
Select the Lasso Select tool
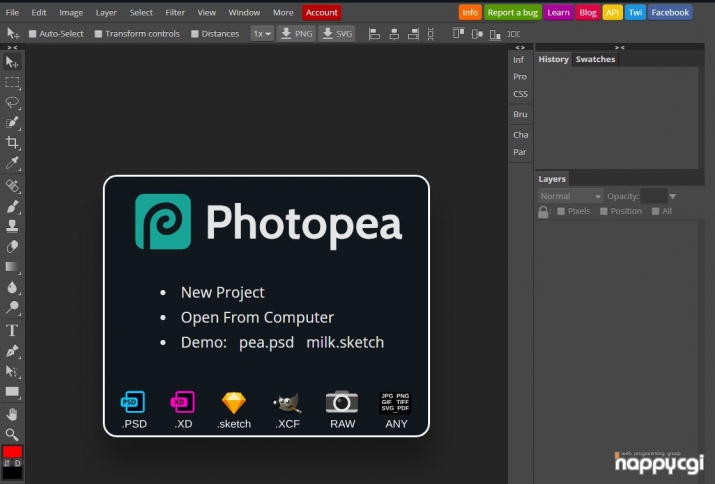pyautogui.click(x=12, y=103)
